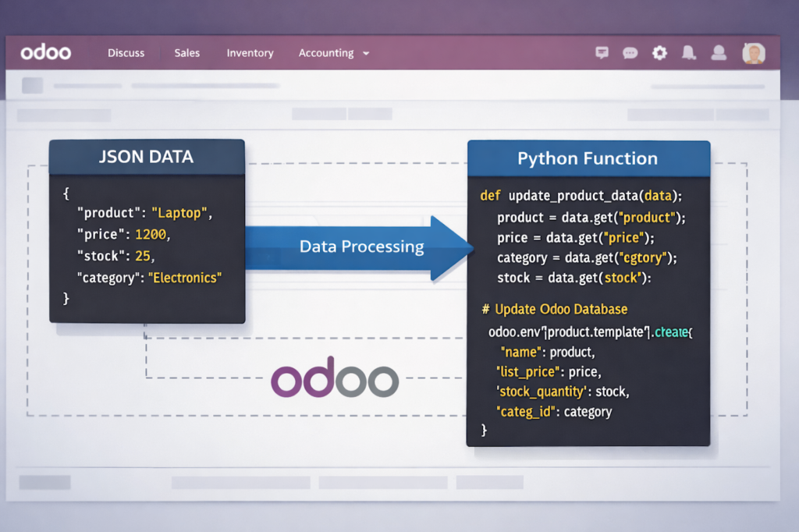The height and width of the screenshot is (532, 799).
Task: Open the activities person icon
Action: pyautogui.click(x=719, y=52)
